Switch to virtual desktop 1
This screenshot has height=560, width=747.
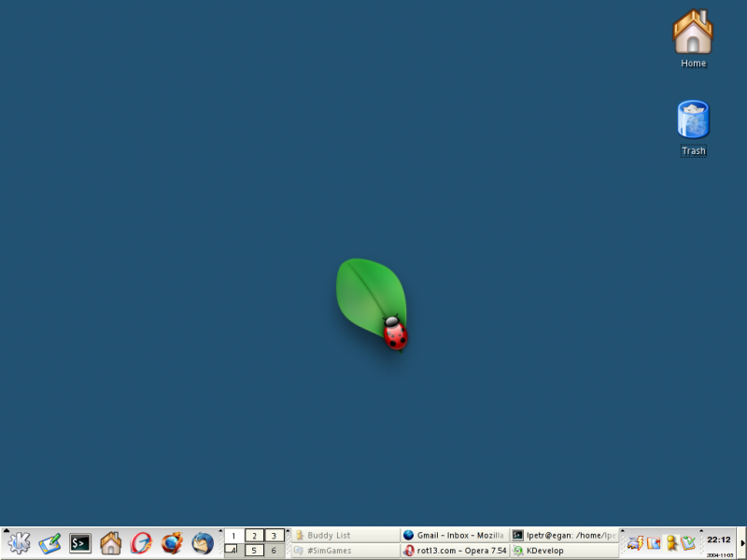point(233,536)
